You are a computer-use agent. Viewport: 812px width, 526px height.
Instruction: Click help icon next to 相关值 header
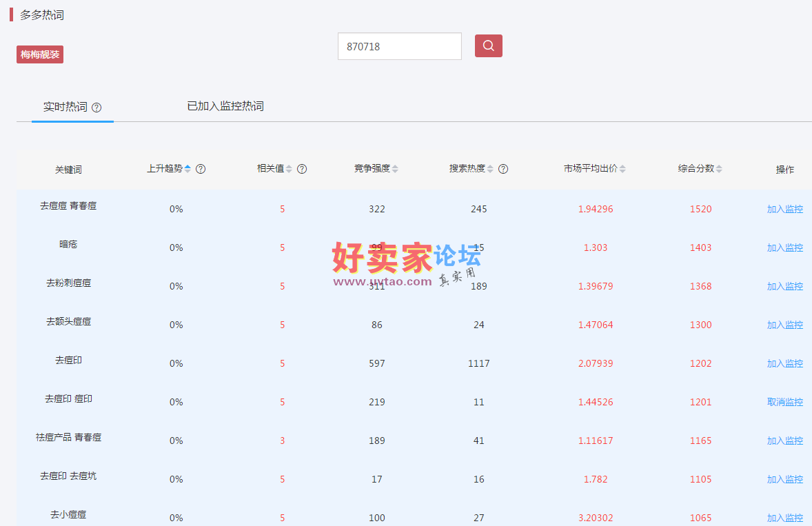tap(302, 169)
